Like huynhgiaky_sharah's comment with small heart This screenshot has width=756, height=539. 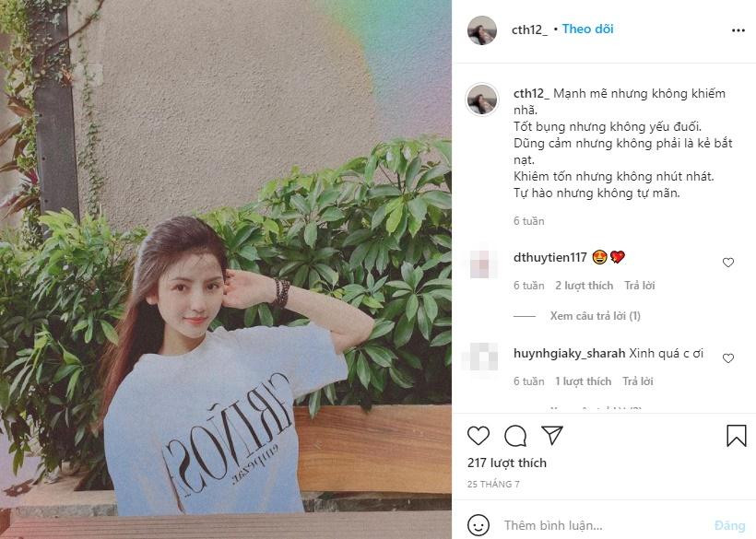[x=728, y=358]
